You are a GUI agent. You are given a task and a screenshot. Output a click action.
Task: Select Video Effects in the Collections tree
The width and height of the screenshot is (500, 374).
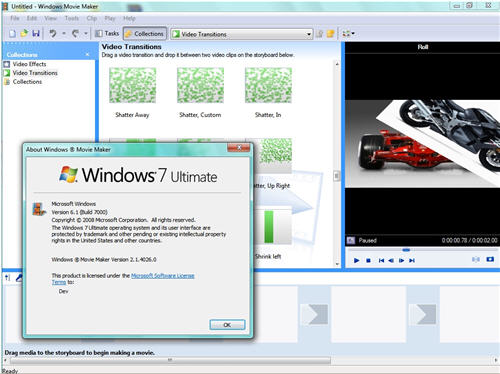click(x=25, y=64)
